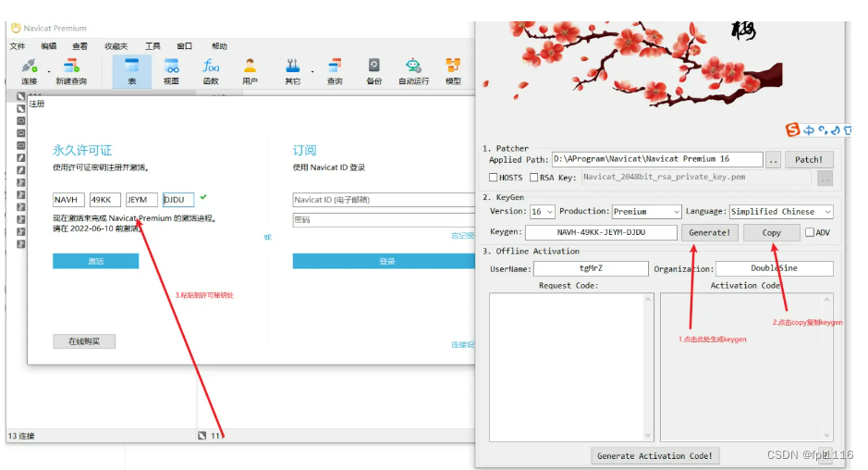This screenshot has width=868, height=470.
Task: Click the Navicat Premium app icon in title bar
Action: 16,28
